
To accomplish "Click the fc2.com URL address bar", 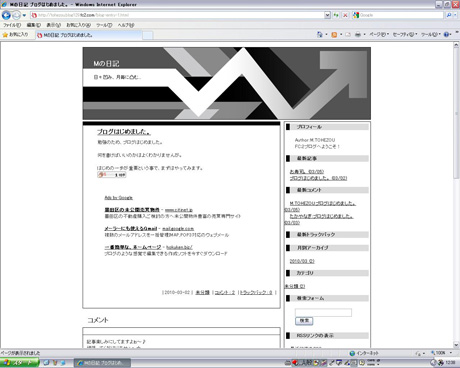I will click(x=177, y=15).
